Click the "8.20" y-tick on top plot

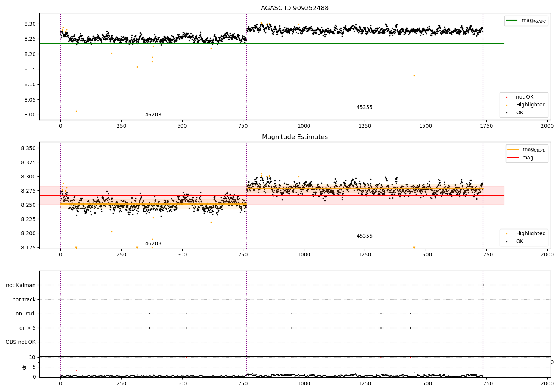(30, 55)
